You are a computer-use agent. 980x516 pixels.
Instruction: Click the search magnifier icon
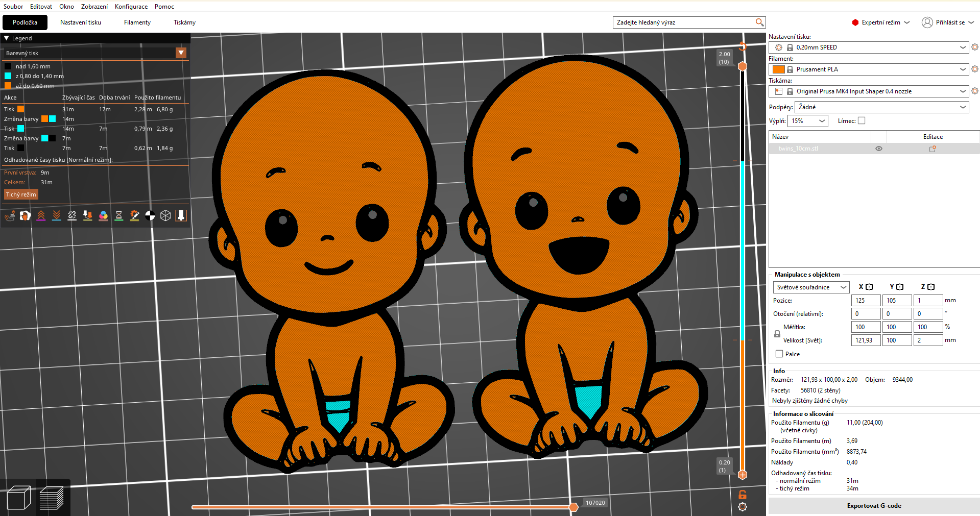759,22
